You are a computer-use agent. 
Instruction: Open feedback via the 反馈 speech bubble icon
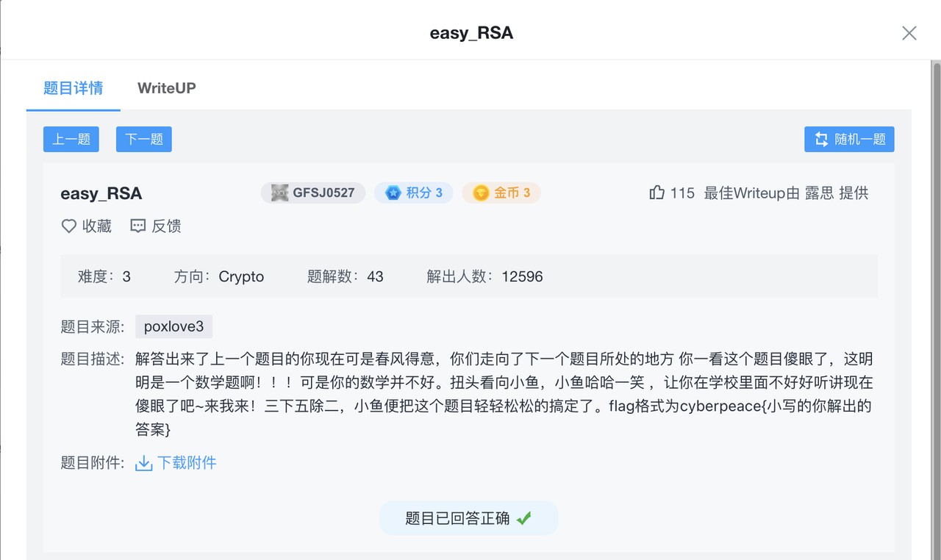(138, 226)
